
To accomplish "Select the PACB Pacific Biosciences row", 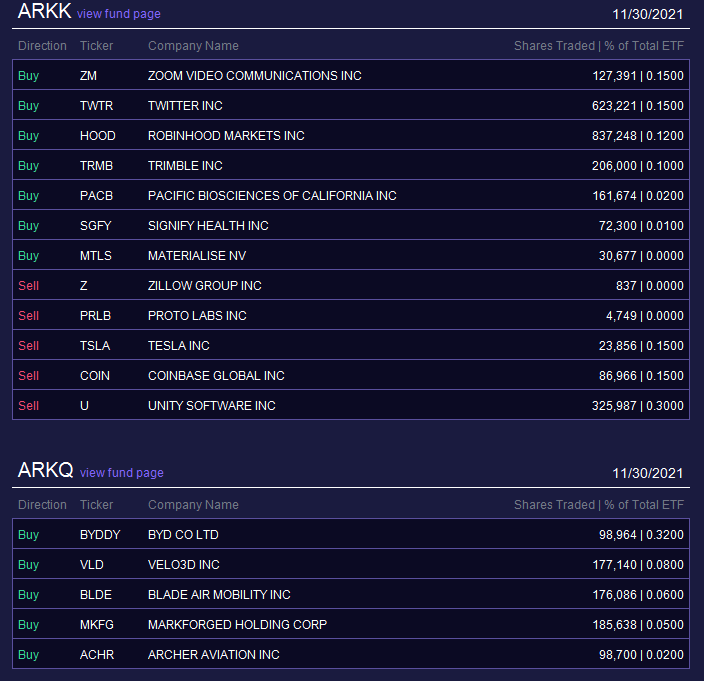I will tap(351, 196).
